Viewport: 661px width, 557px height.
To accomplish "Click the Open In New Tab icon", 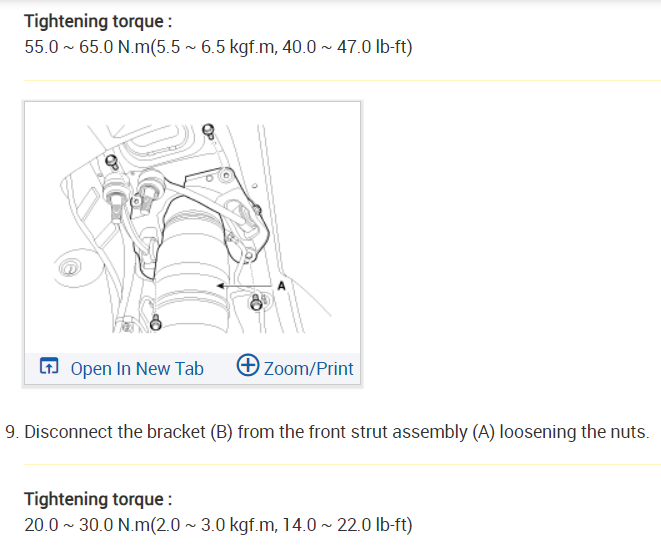I will pos(49,367).
